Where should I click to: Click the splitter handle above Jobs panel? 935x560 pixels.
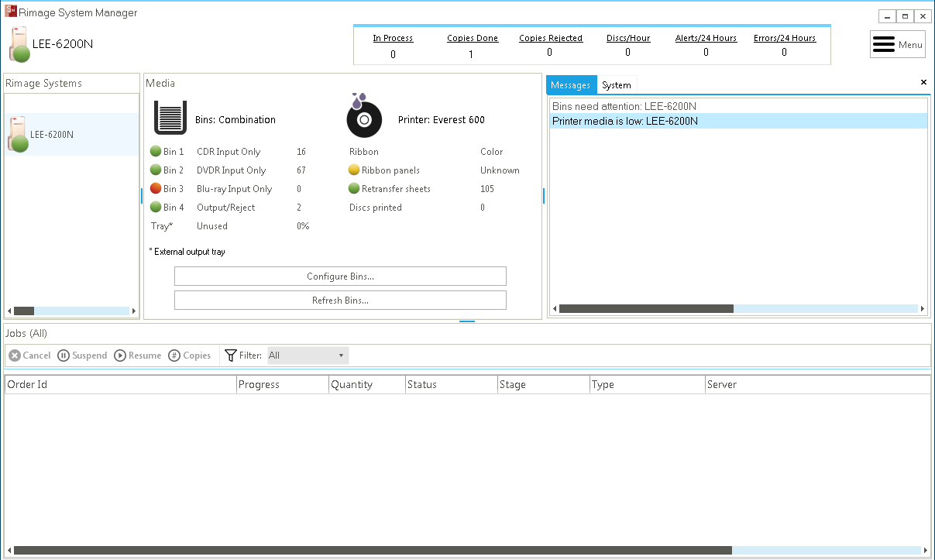click(x=467, y=321)
